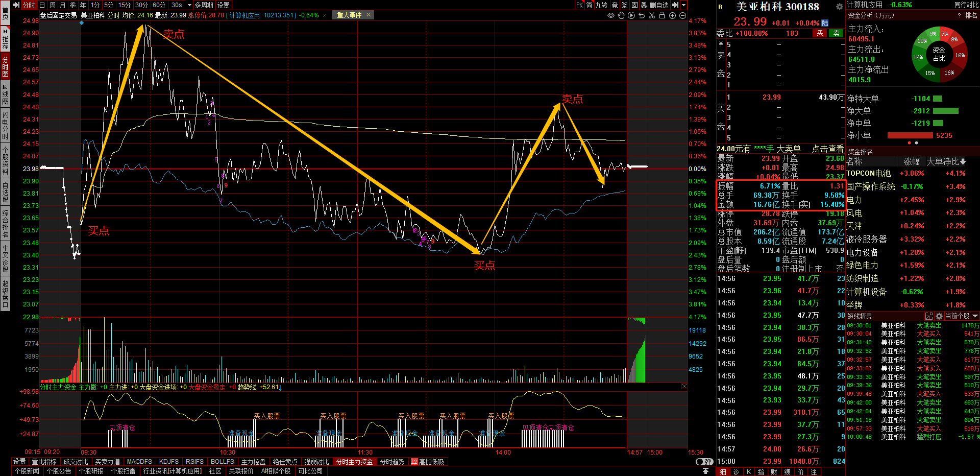Open the 30s period dropdown arrow

click(189, 5)
